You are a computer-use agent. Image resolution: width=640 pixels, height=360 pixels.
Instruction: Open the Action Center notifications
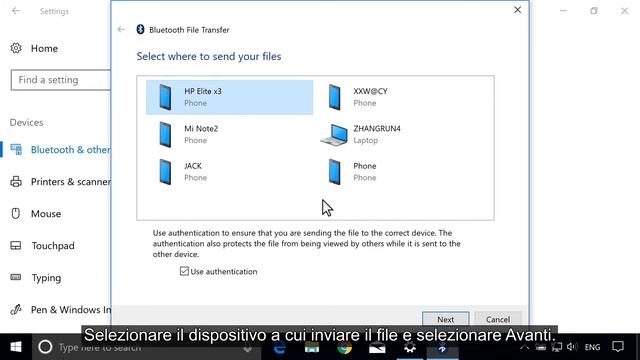tap(618, 347)
